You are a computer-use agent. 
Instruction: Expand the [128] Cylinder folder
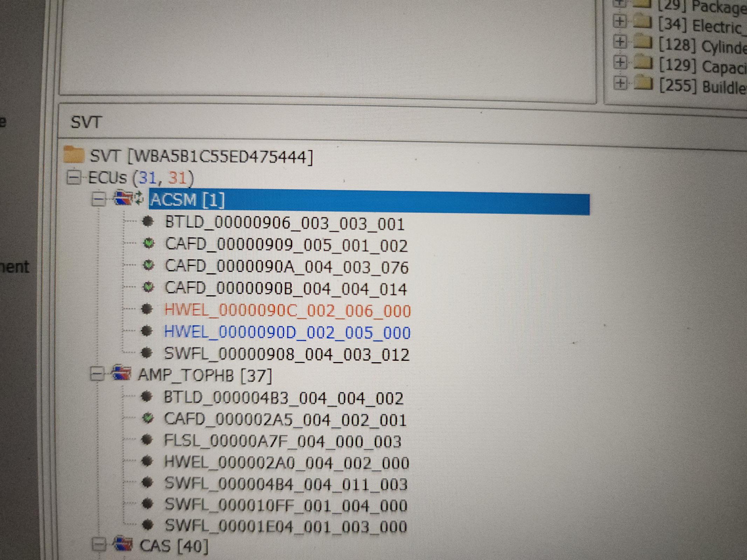tap(620, 42)
